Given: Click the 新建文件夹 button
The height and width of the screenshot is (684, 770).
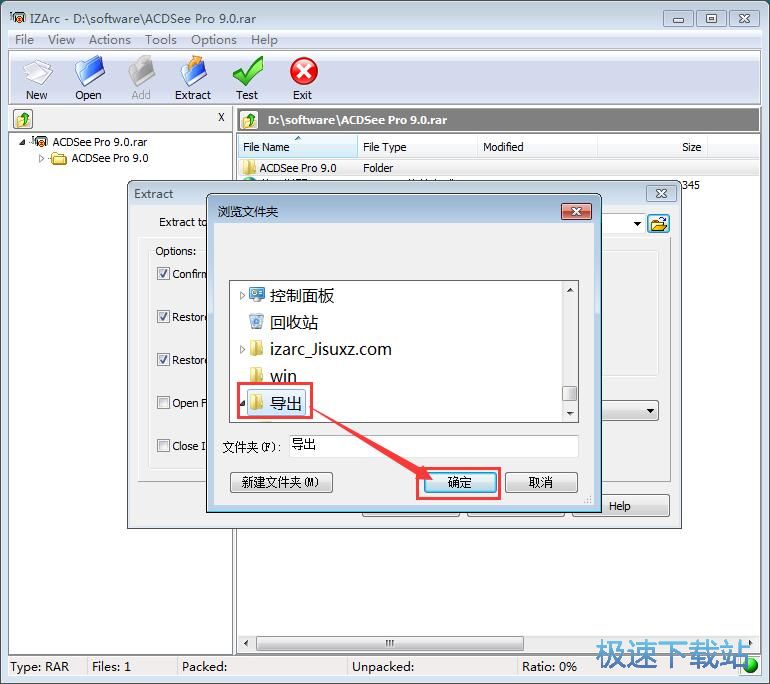Looking at the screenshot, I should pyautogui.click(x=281, y=482).
